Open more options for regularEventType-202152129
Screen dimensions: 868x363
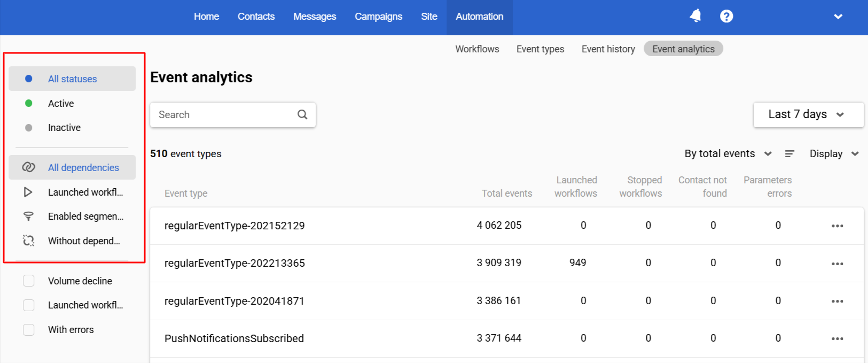[837, 226]
